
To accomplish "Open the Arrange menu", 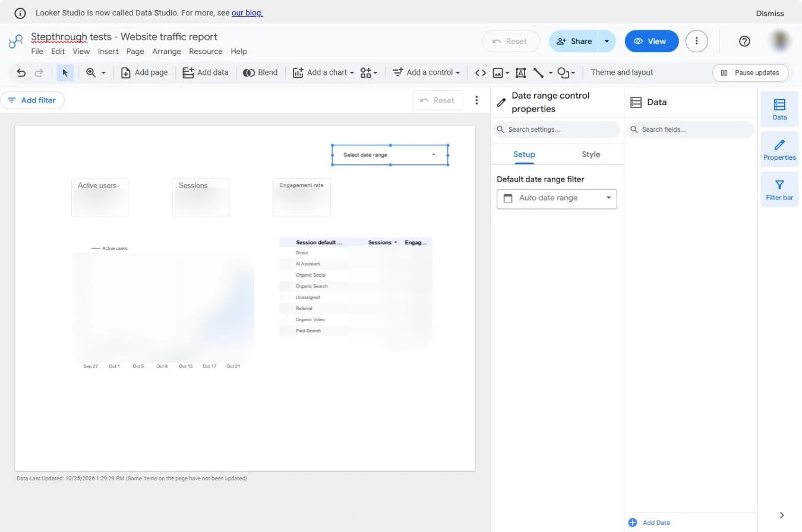I will (x=166, y=52).
